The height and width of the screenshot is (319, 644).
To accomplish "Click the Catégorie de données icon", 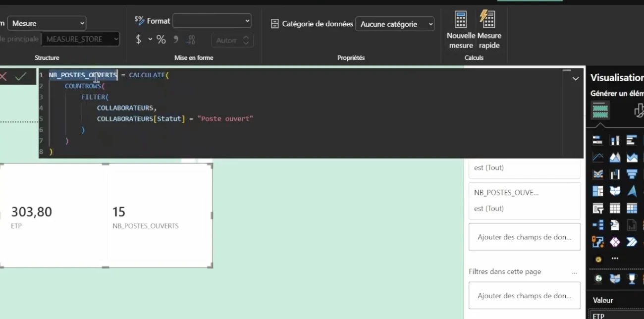I will 275,24.
